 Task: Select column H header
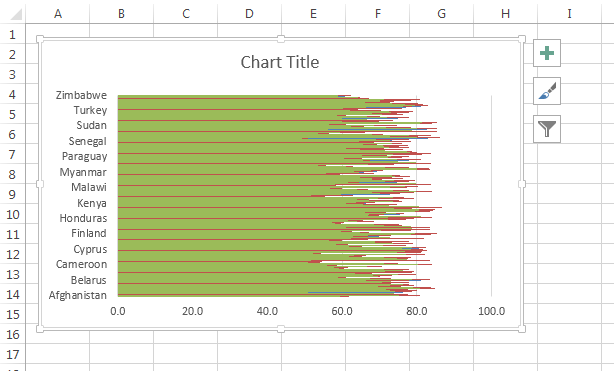click(506, 14)
